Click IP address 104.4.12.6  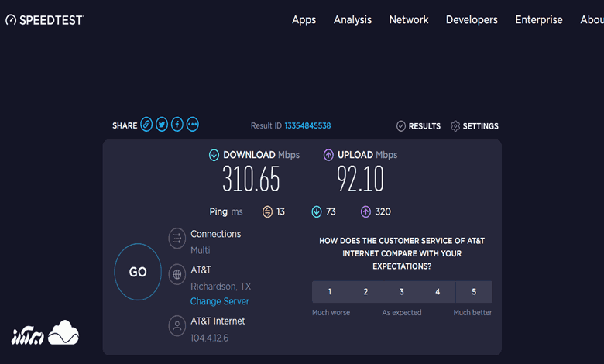[210, 338]
